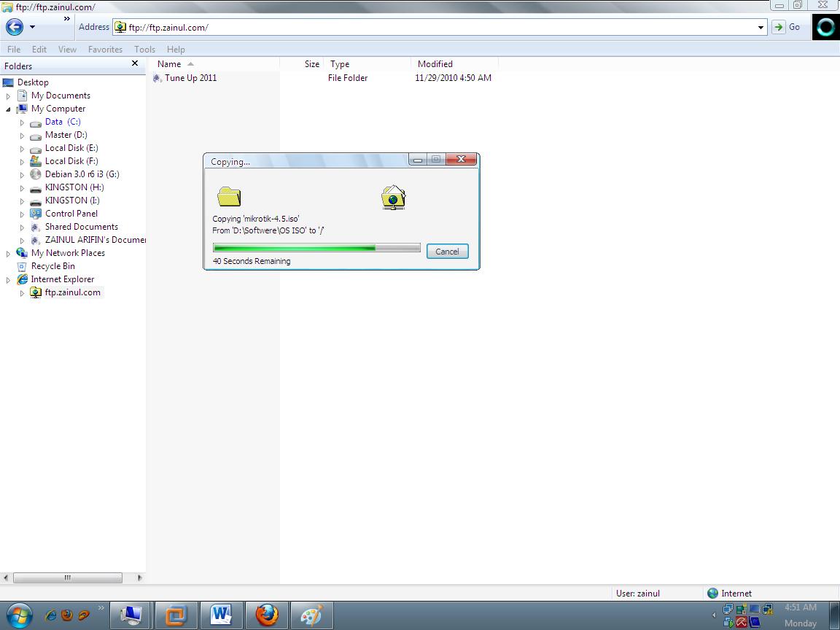The image size is (840, 630).
Task: Select the Debian 3.0 disc icon (G:)
Action: point(36,174)
